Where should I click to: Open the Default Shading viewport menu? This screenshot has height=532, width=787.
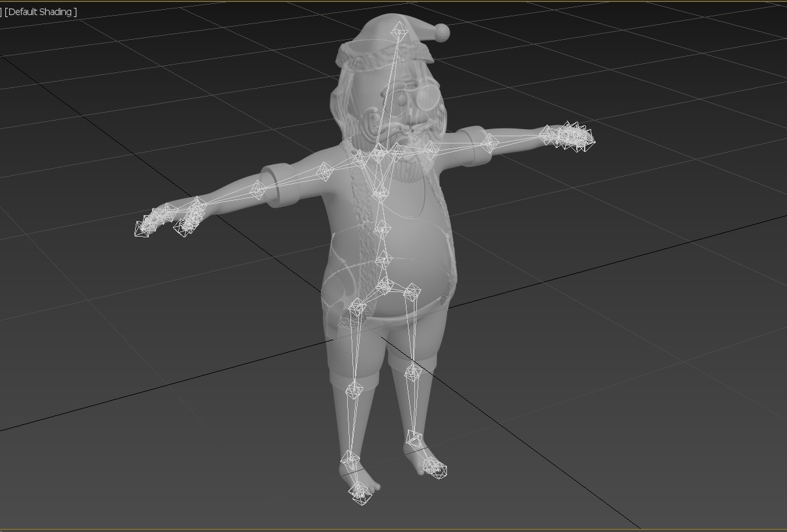(x=40, y=12)
